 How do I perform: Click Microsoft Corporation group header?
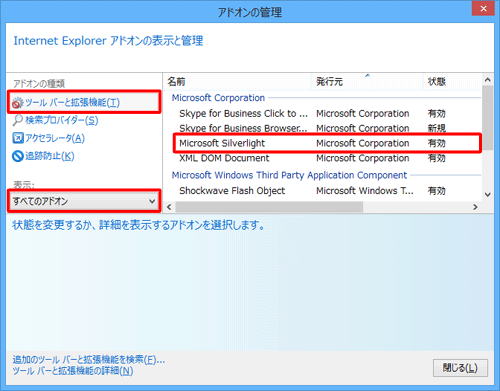(218, 98)
